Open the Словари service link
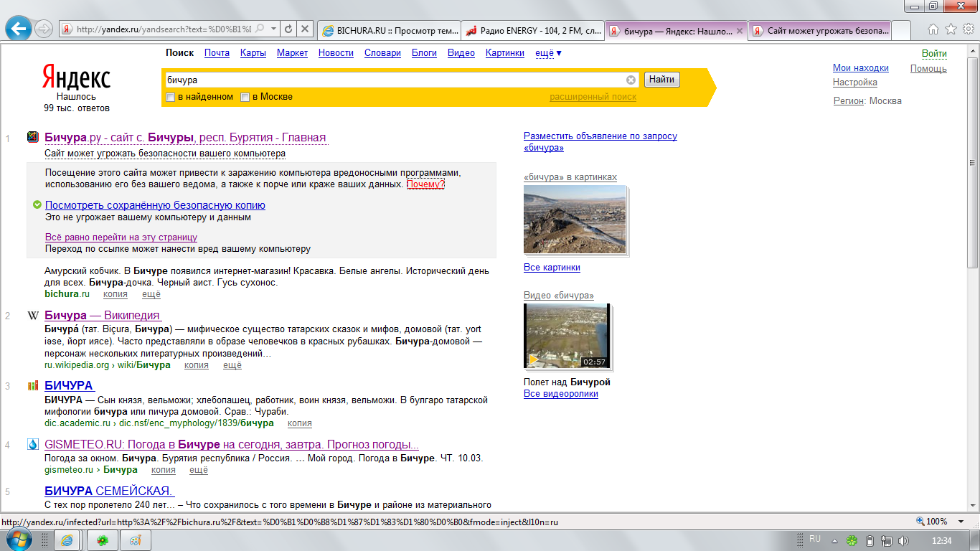This screenshot has width=980, height=551. [x=382, y=53]
